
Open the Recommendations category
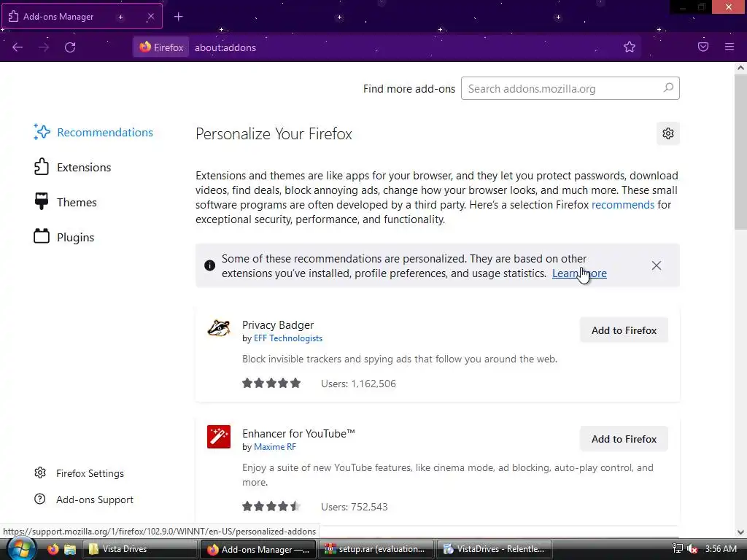(93, 133)
